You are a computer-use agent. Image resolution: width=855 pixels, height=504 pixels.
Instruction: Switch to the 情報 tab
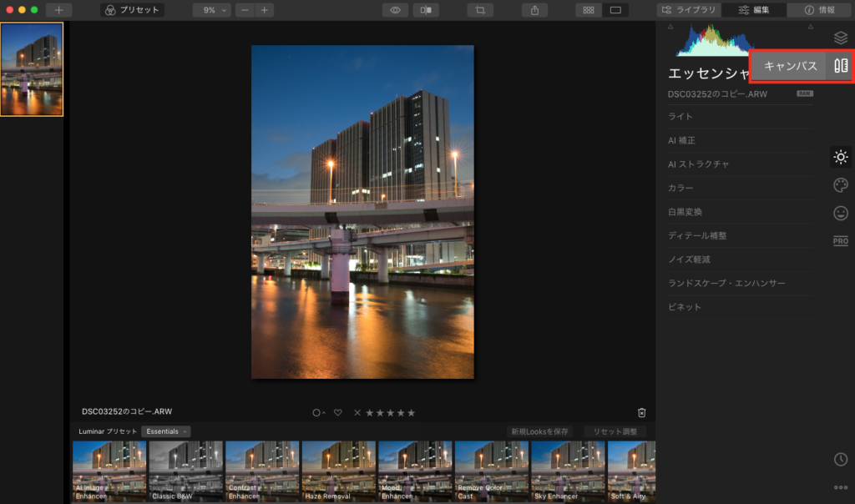point(820,10)
